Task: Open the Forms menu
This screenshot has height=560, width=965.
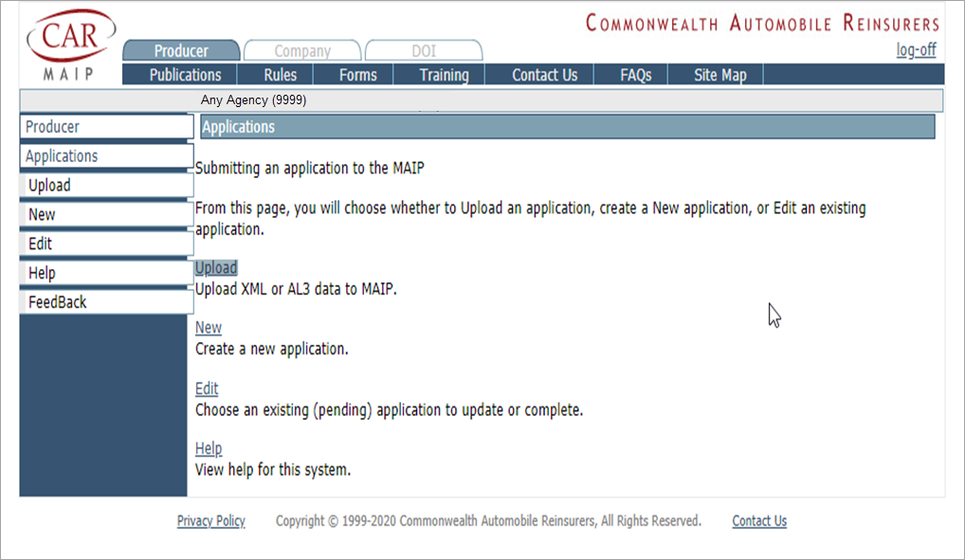Action: 357,75
